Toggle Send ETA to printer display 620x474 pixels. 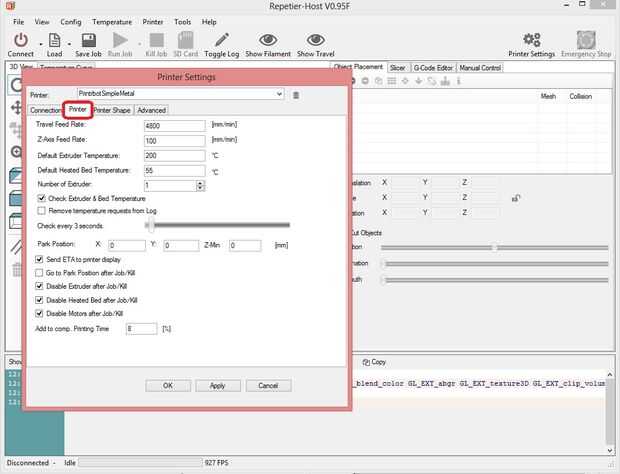[39, 259]
